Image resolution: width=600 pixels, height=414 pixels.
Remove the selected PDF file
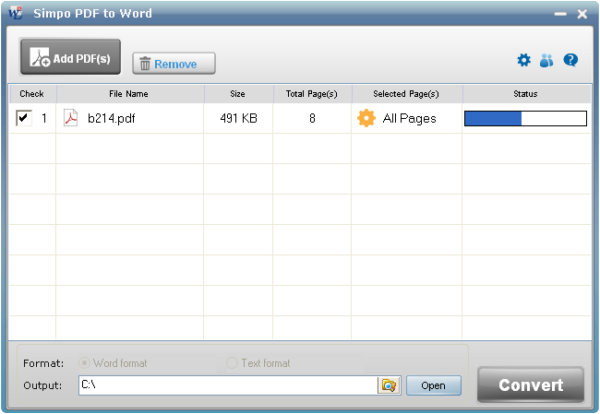pyautogui.click(x=174, y=64)
